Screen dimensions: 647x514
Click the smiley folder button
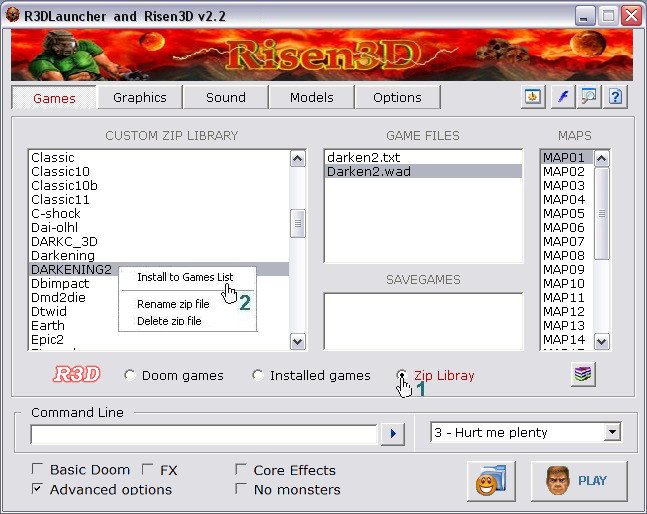coord(491,481)
